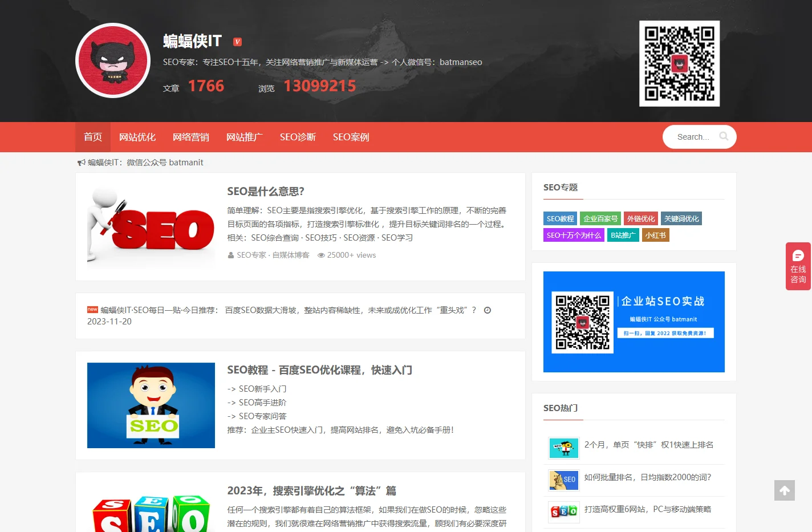
Task: Open the 网站优化 menu item
Action: tap(137, 137)
